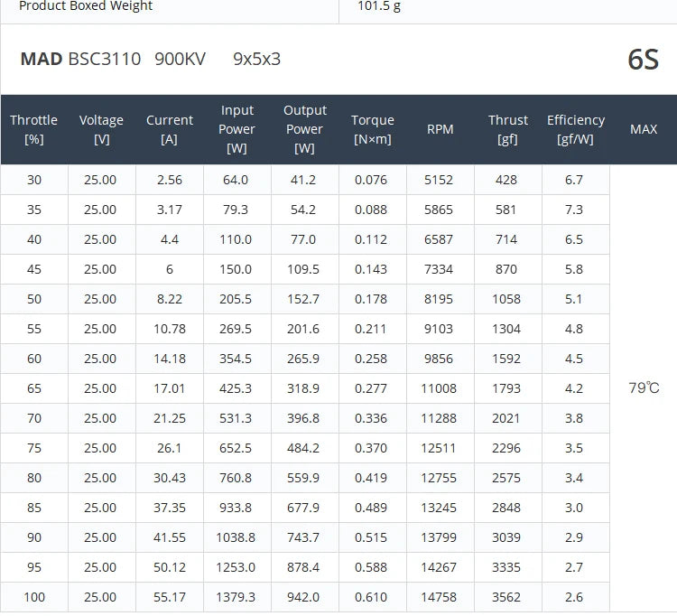
Task: Click the 6S battery label
Action: pyautogui.click(x=643, y=60)
